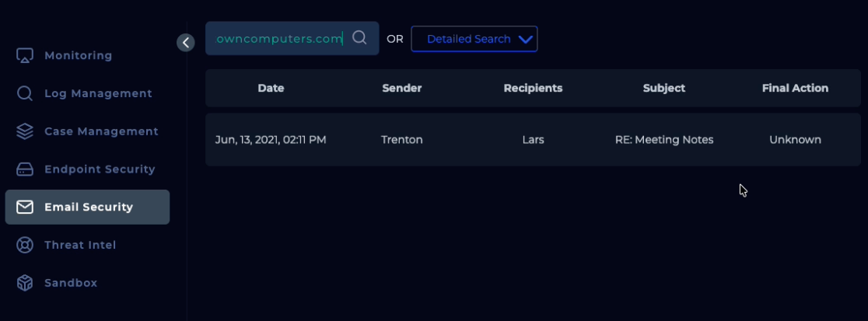The height and width of the screenshot is (321, 868).
Task: Go to Threat Intel section
Action: pos(80,245)
